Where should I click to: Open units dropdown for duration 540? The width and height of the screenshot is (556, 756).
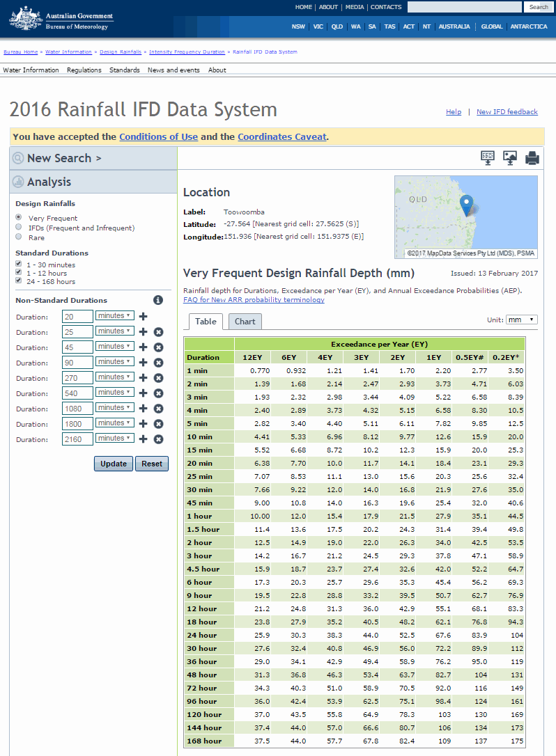pos(114,393)
